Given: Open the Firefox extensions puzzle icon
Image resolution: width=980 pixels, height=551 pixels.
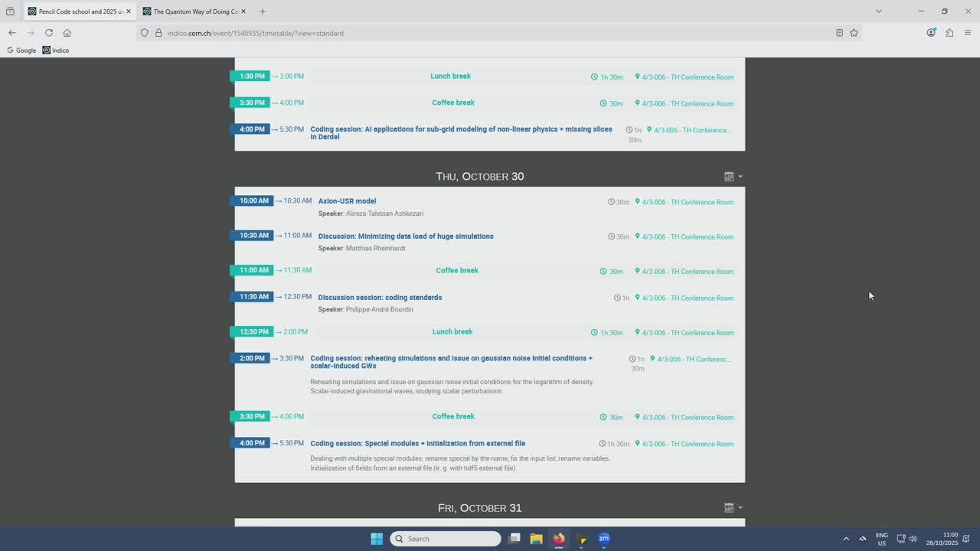Looking at the screenshot, I should click(949, 33).
